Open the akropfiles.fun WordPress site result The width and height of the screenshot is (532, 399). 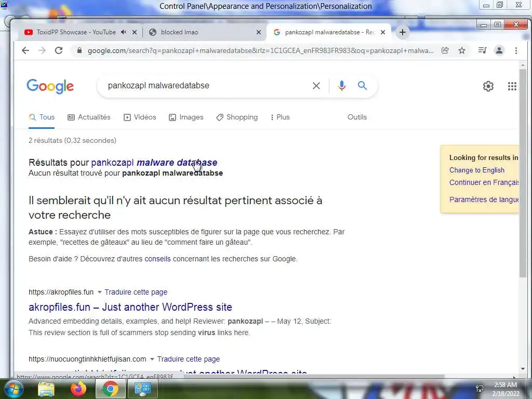click(x=130, y=307)
